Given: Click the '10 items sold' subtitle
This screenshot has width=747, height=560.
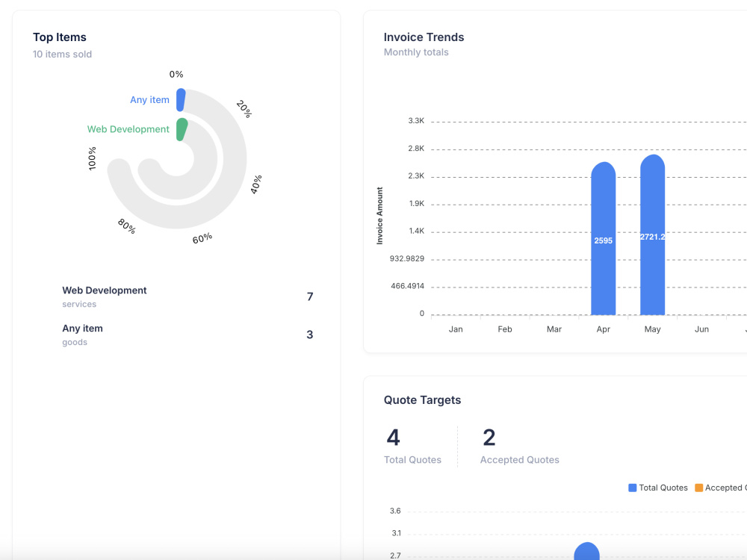Looking at the screenshot, I should [63, 55].
